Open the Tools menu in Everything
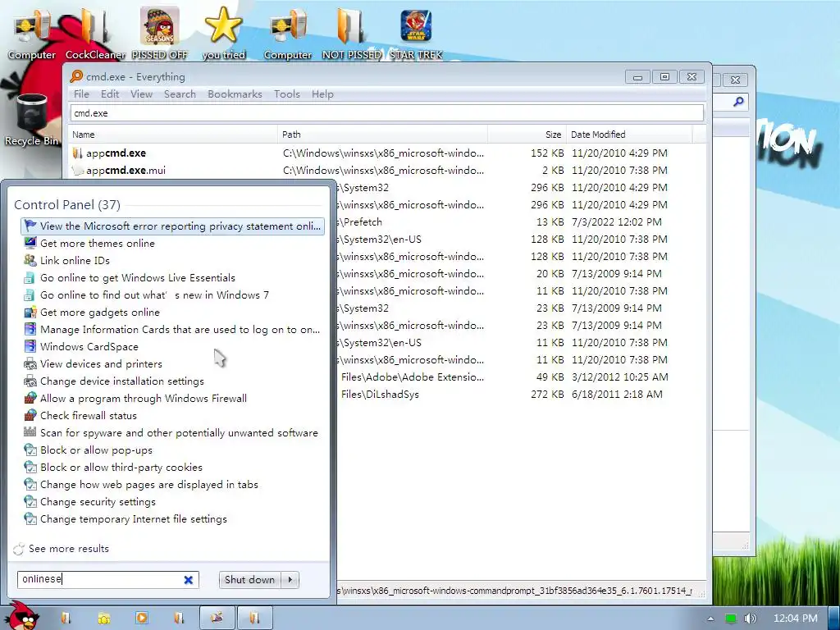Viewport: 840px width, 630px height. (287, 94)
